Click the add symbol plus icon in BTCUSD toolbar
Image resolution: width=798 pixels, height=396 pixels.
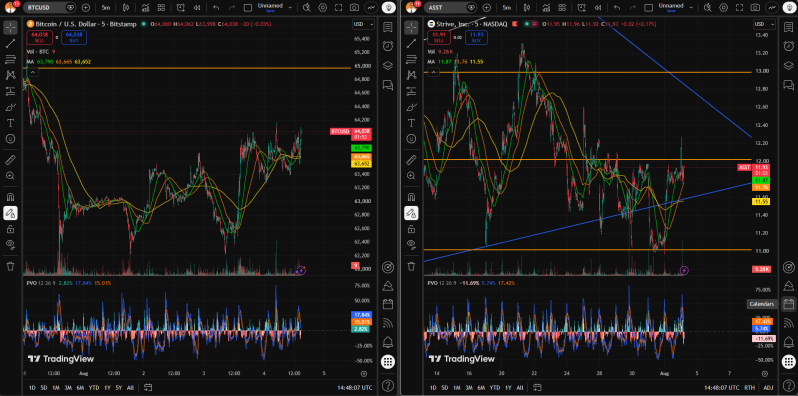(x=86, y=8)
